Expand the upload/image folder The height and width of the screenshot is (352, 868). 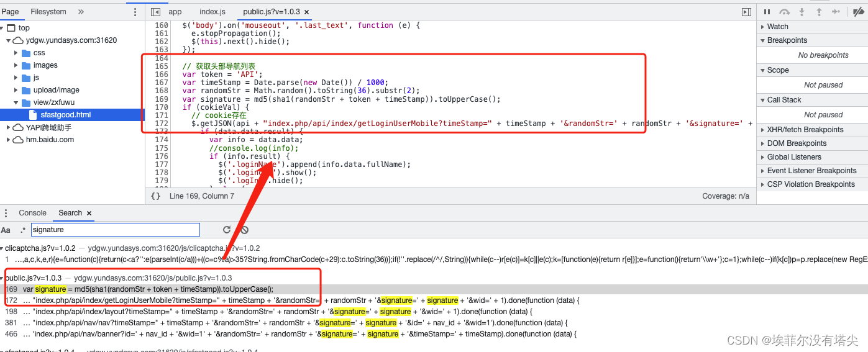[16, 90]
